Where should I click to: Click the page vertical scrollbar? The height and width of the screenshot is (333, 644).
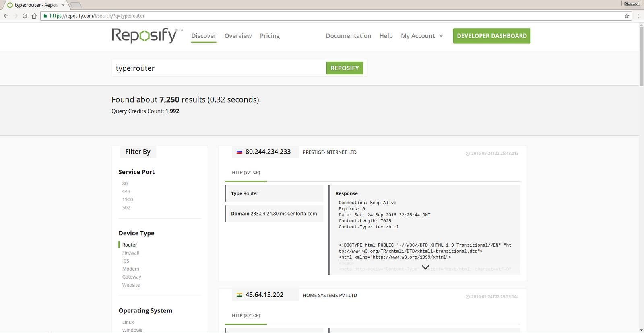pyautogui.click(x=641, y=56)
